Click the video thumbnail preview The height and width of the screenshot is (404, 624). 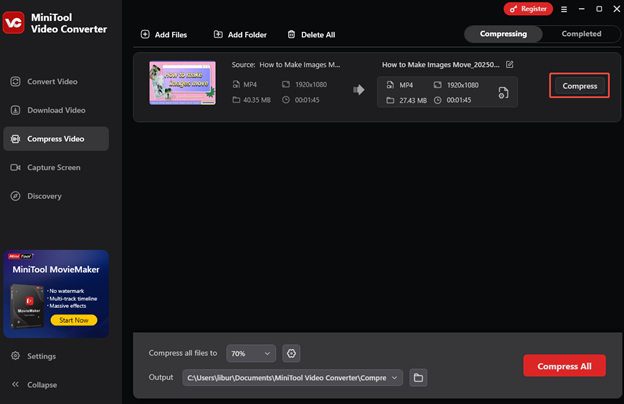[x=183, y=83]
